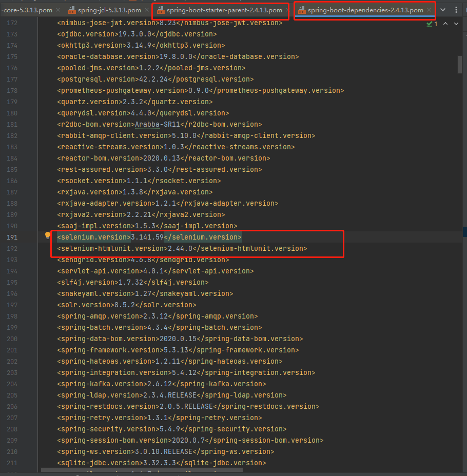Click the reactor-bom.version line
This screenshot has height=476, width=467.
[164, 158]
